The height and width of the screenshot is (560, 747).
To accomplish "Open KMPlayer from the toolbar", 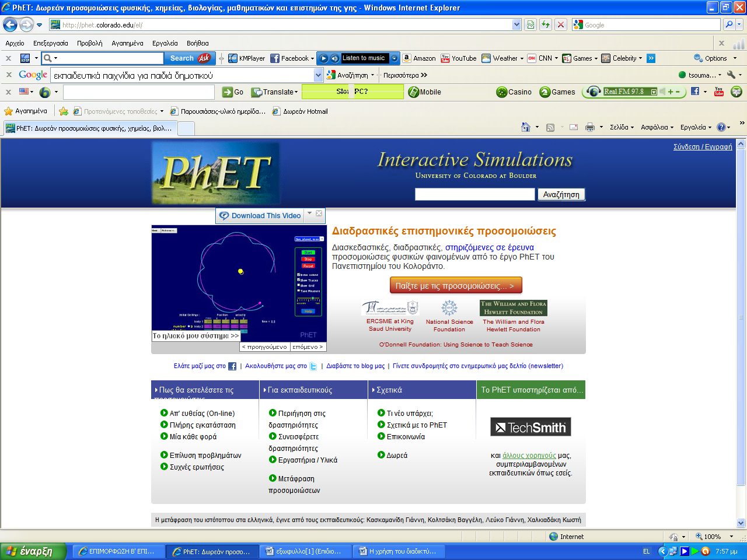I will click(x=246, y=58).
